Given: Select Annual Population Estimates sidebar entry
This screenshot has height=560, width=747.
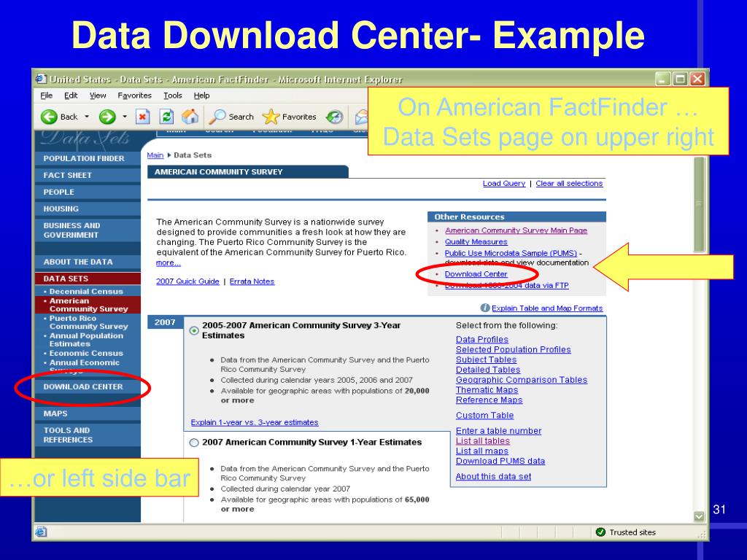Looking at the screenshot, I should click(86, 340).
